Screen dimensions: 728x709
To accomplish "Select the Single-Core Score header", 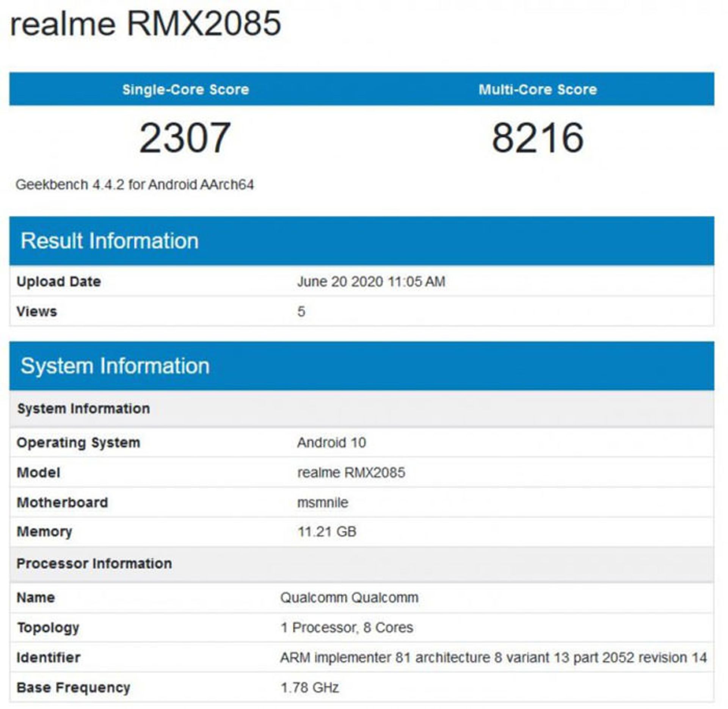I will click(187, 90).
